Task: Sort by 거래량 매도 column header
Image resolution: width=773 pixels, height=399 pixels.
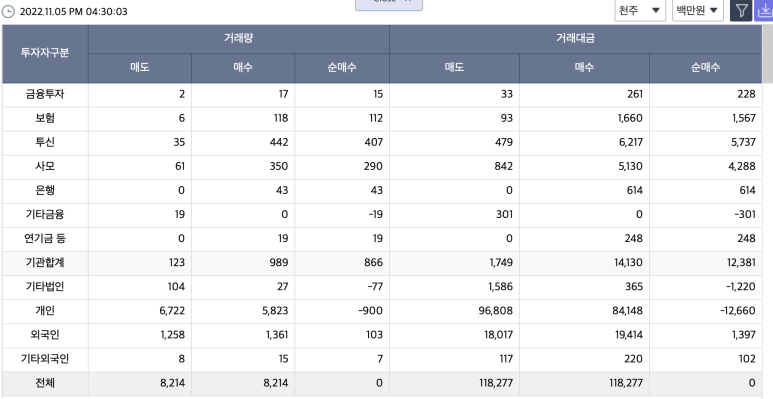Action: 140,68
